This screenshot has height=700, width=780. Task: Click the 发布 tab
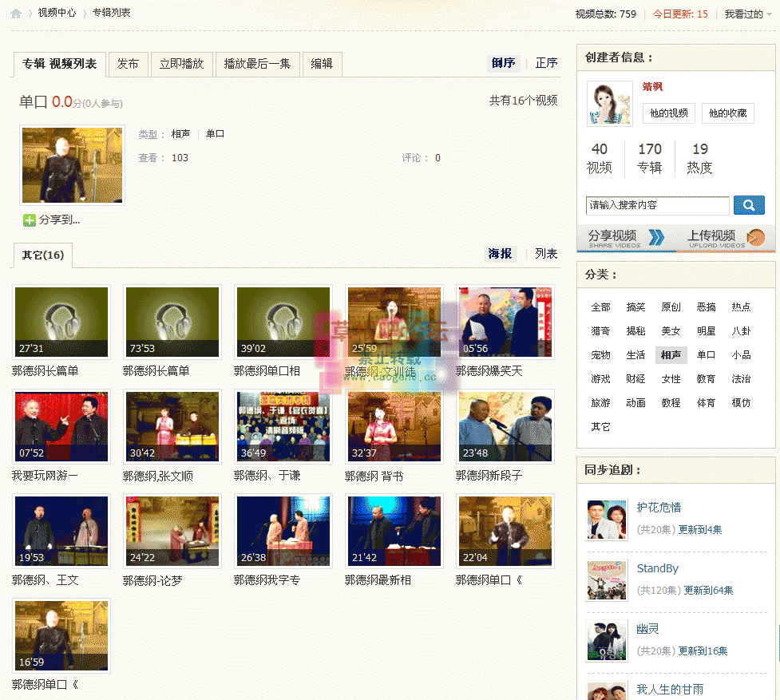(128, 64)
